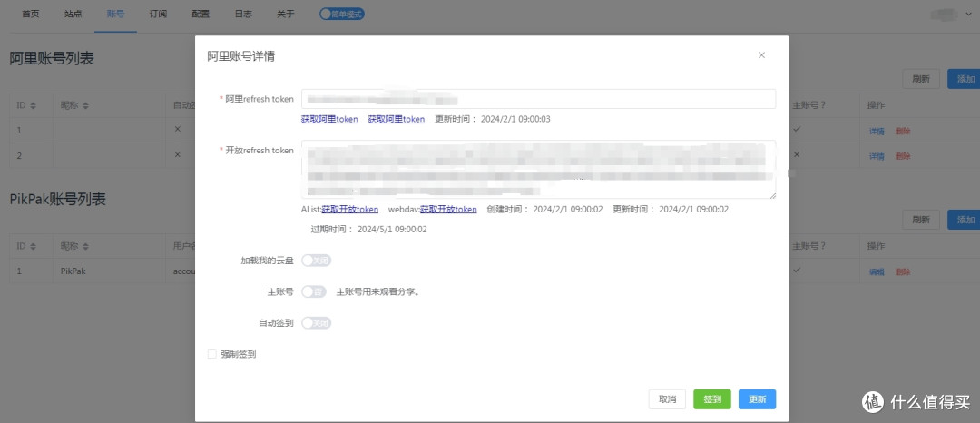Toggle the 简单模式 switch in top bar

tap(341, 14)
